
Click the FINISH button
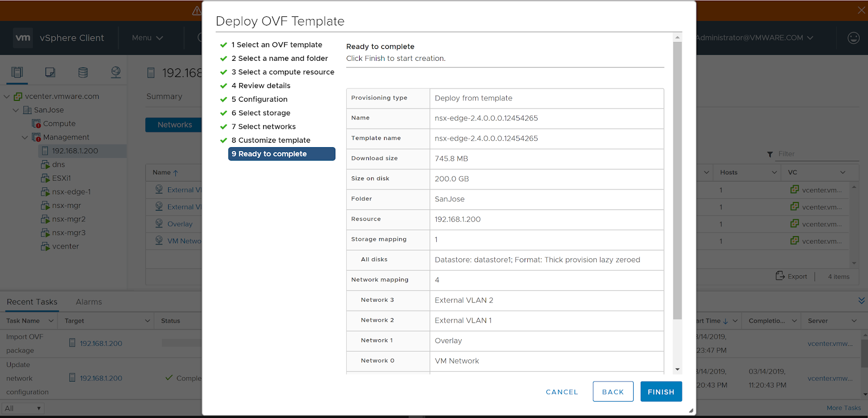pyautogui.click(x=661, y=391)
